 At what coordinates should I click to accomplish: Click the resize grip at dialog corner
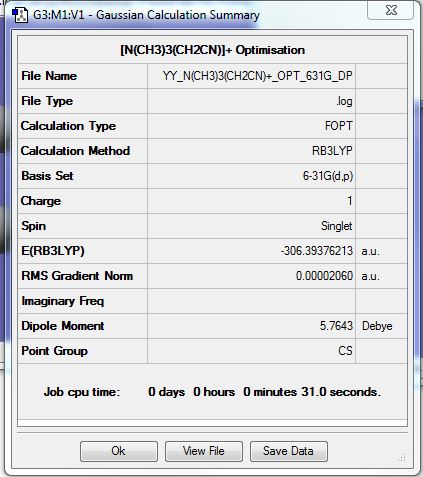tap(402, 457)
